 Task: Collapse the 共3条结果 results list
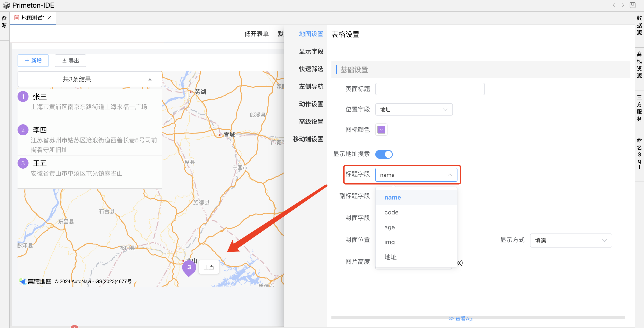(x=150, y=79)
